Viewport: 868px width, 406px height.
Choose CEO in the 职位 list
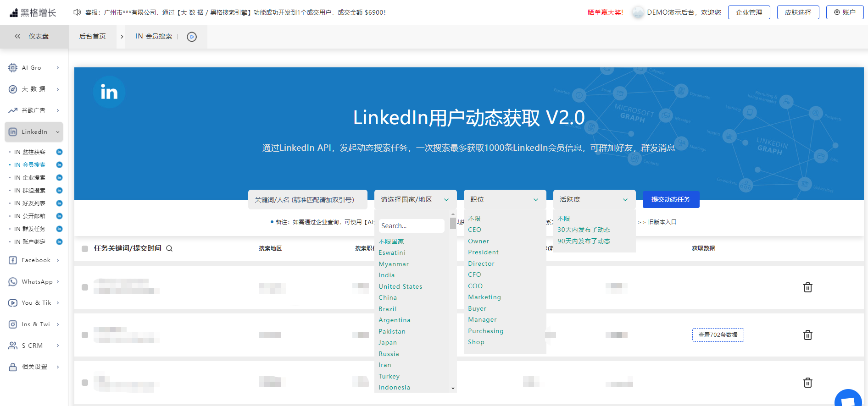coord(474,230)
